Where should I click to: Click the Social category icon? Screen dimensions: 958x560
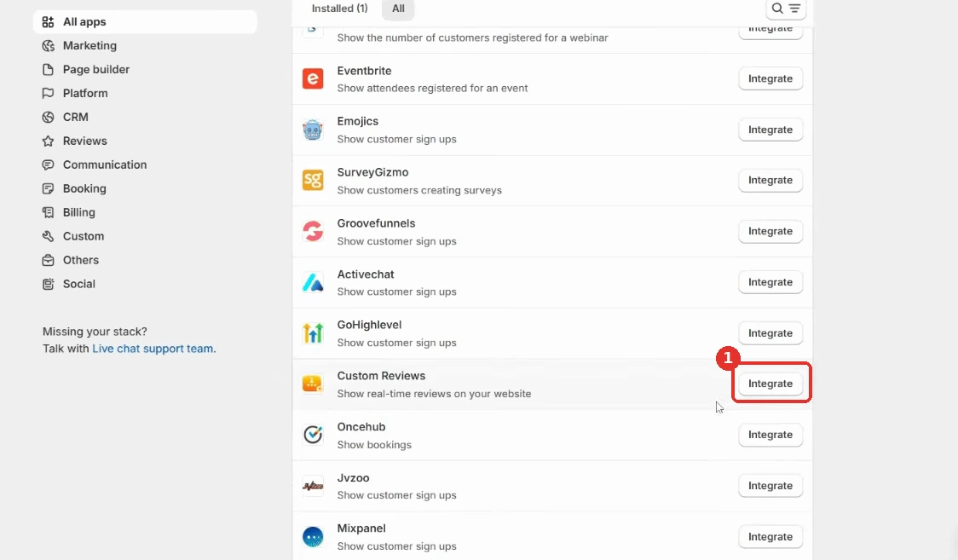point(49,284)
